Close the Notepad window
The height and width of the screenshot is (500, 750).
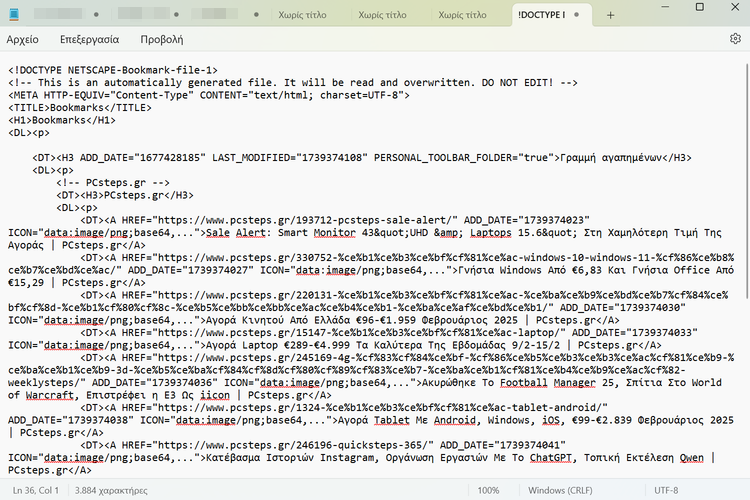(x=735, y=7)
